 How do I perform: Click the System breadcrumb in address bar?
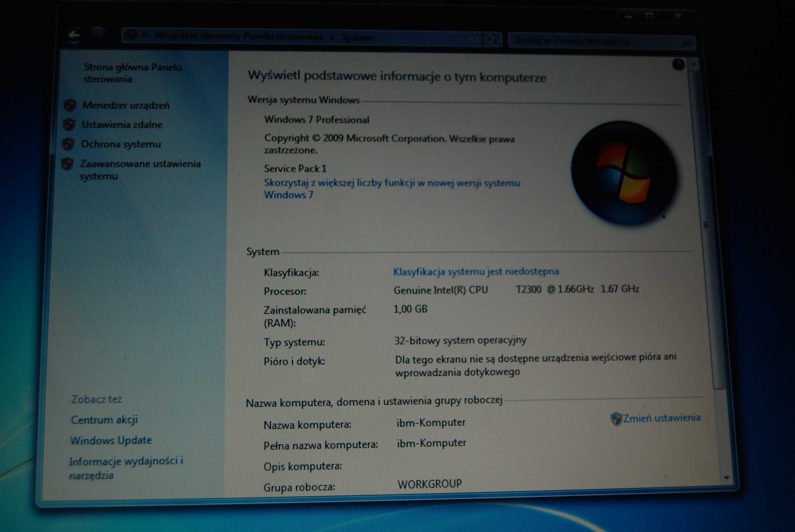point(357,37)
